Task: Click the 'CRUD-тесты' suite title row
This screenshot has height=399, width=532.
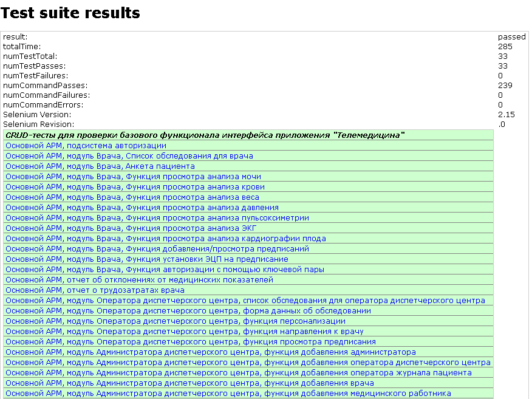Action: tap(248, 135)
